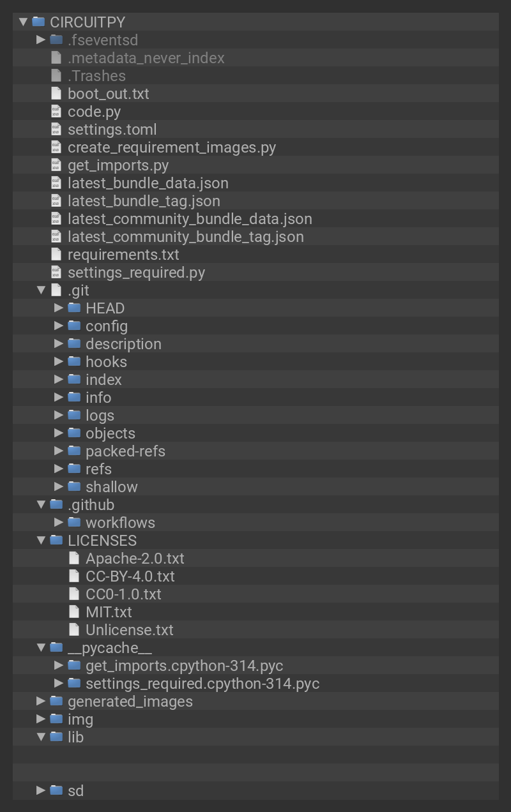The height and width of the screenshot is (812, 511).
Task: Click the LICENSES folder icon
Action: click(x=56, y=541)
